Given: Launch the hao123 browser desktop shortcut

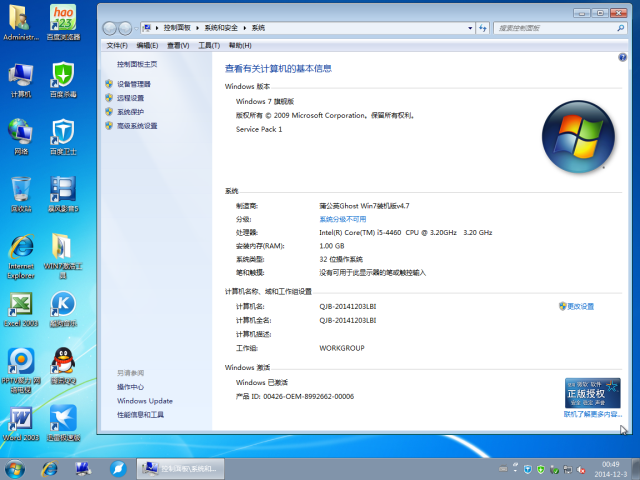Looking at the screenshot, I should (x=63, y=22).
